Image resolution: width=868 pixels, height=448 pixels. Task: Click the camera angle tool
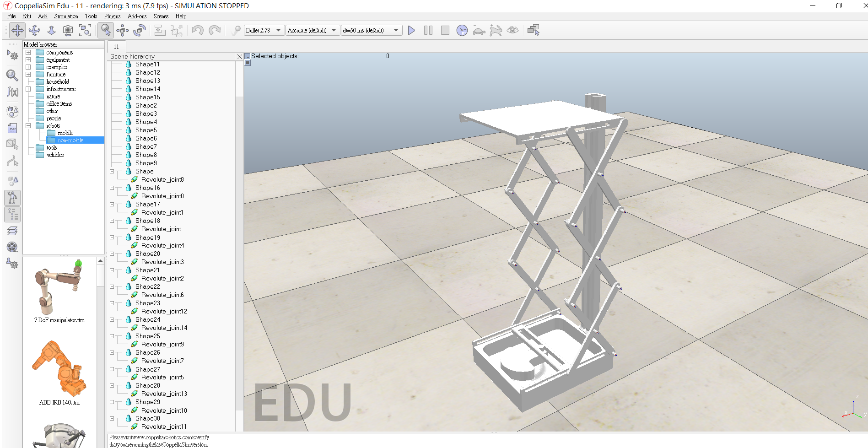pos(68,30)
